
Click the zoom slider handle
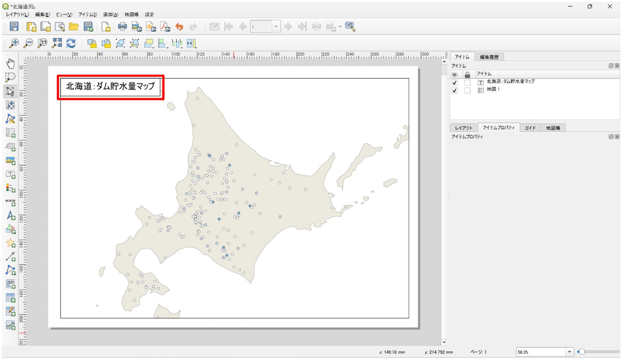pos(581,352)
